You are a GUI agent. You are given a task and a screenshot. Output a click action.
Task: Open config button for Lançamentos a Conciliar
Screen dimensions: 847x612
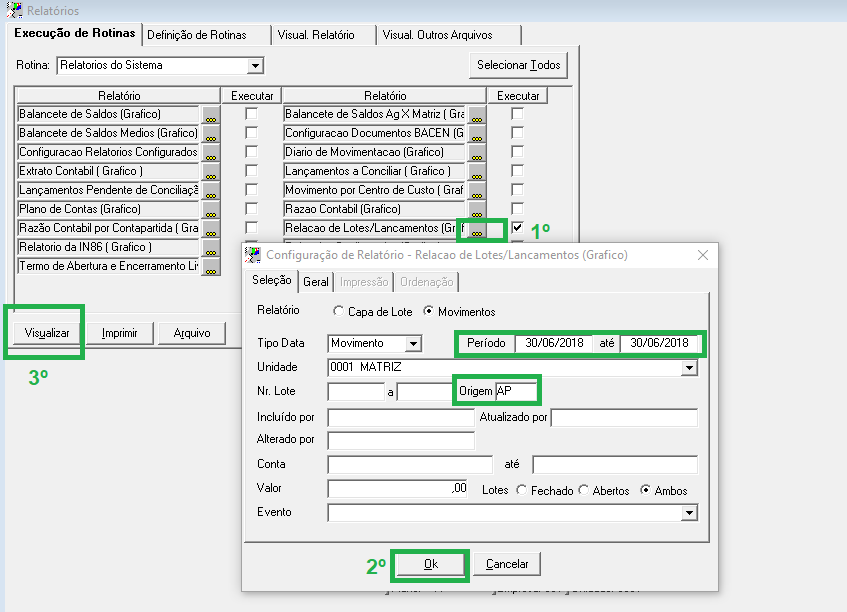(x=476, y=171)
